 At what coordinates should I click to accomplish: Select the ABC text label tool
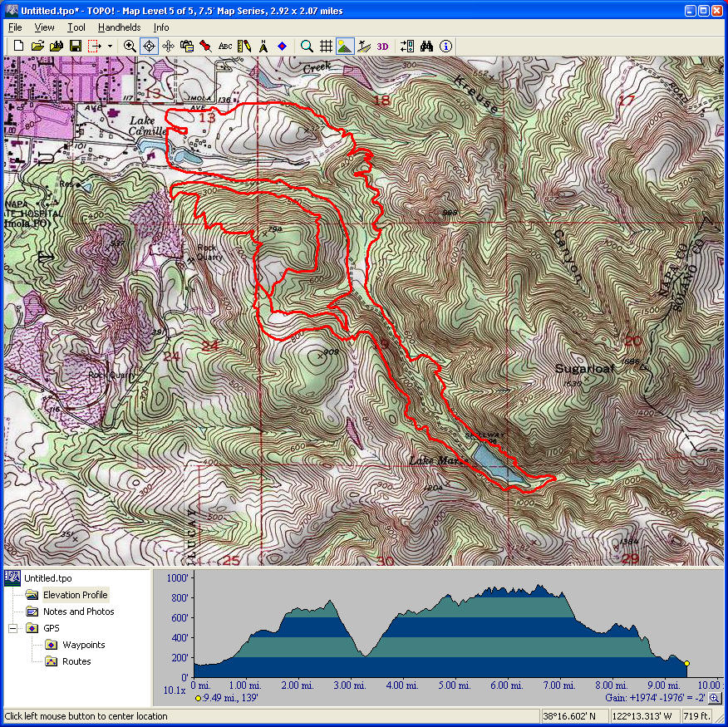(x=225, y=47)
